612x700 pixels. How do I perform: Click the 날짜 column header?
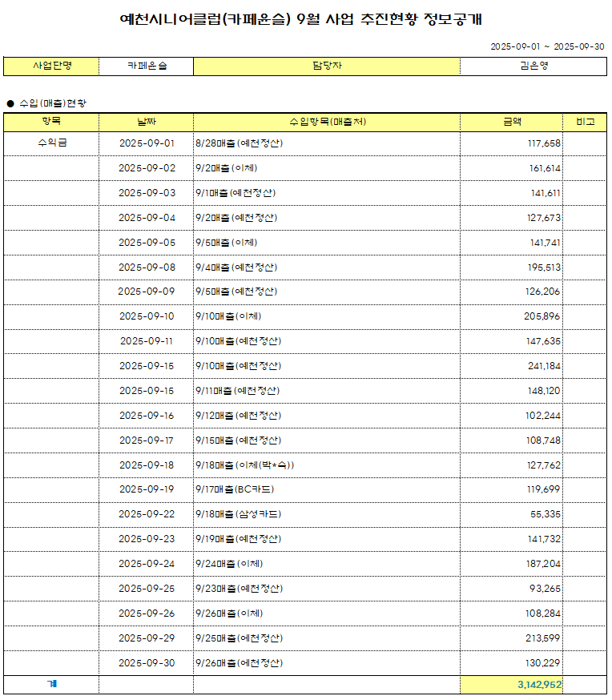(146, 122)
